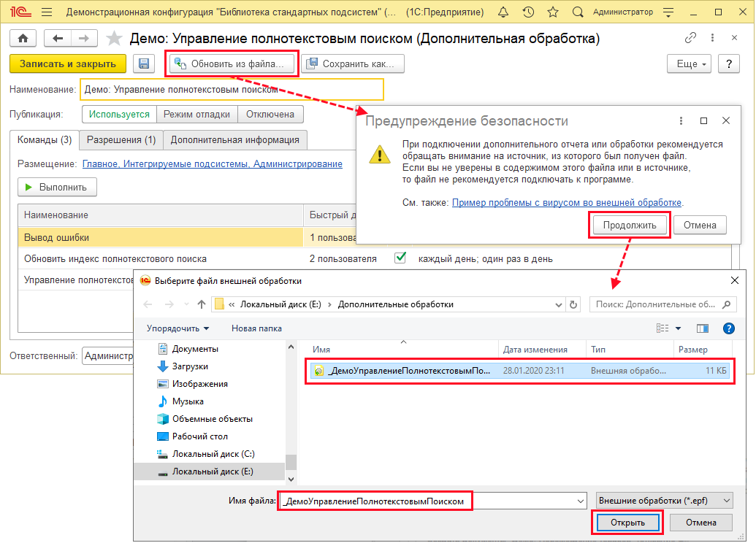
Task: Click the notifications bell icon
Action: (503, 12)
